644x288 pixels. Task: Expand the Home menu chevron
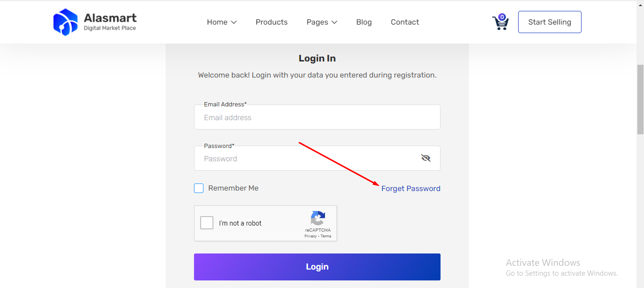point(234,22)
